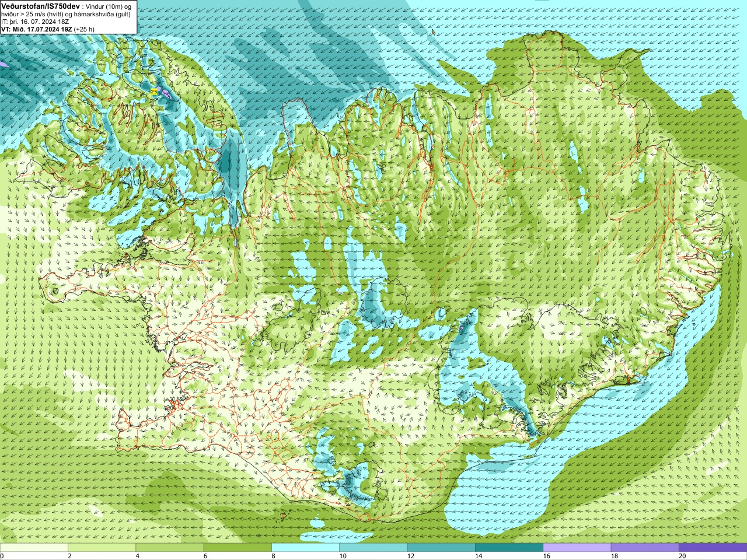Screen dimensions: 747x560
Task: Click the legend scale label 0
Action: point(2,556)
